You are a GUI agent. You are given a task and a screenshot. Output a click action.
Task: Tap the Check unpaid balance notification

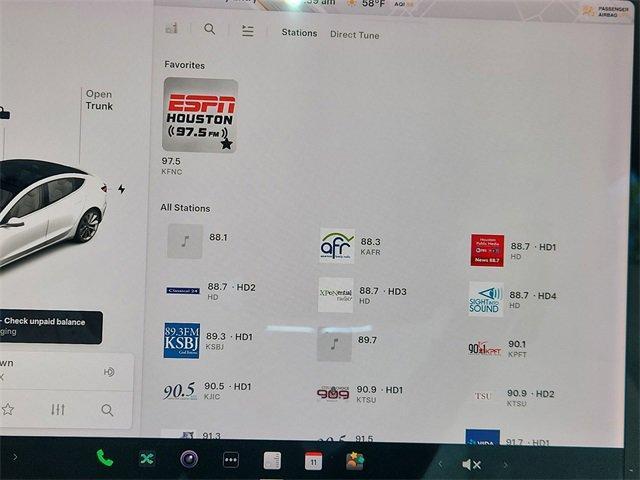click(x=50, y=327)
